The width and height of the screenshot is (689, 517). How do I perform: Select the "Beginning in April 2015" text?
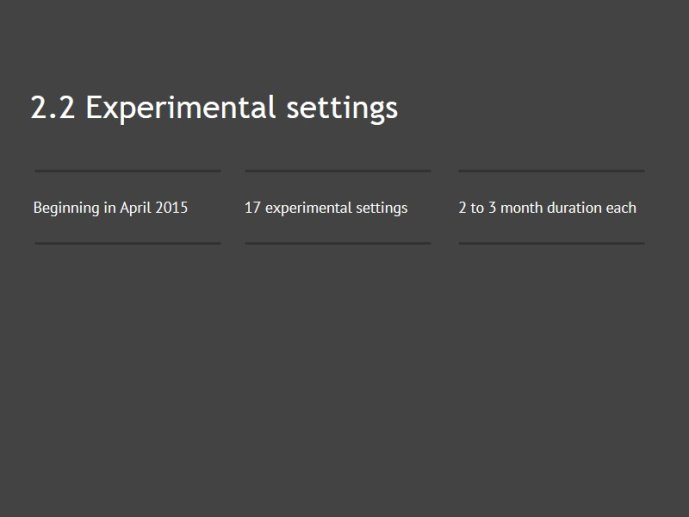(x=110, y=208)
